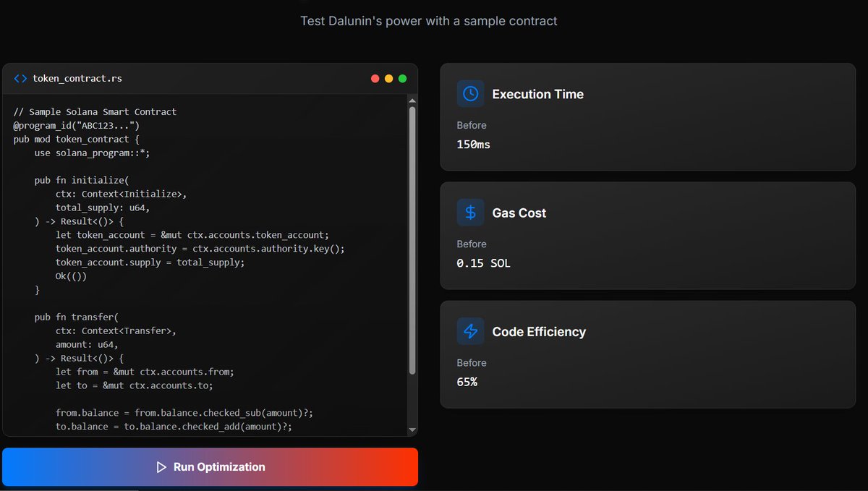Click the yellow window dot

[x=388, y=78]
